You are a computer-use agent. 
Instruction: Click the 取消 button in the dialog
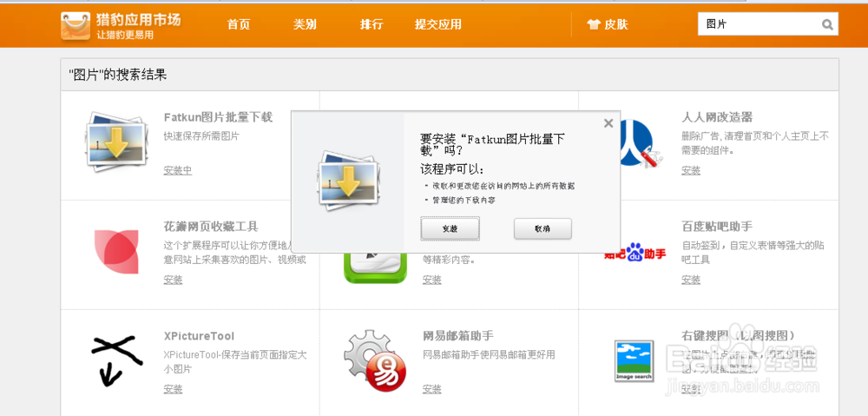(x=542, y=228)
